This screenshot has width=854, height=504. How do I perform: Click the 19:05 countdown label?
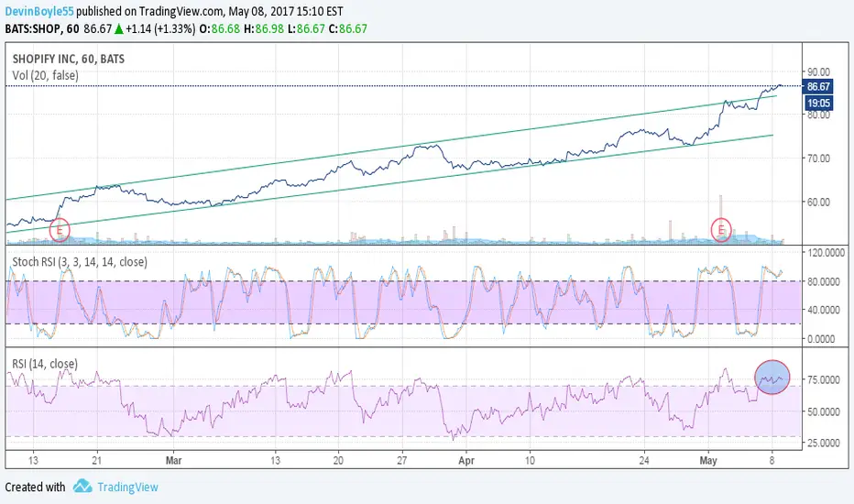coord(818,103)
